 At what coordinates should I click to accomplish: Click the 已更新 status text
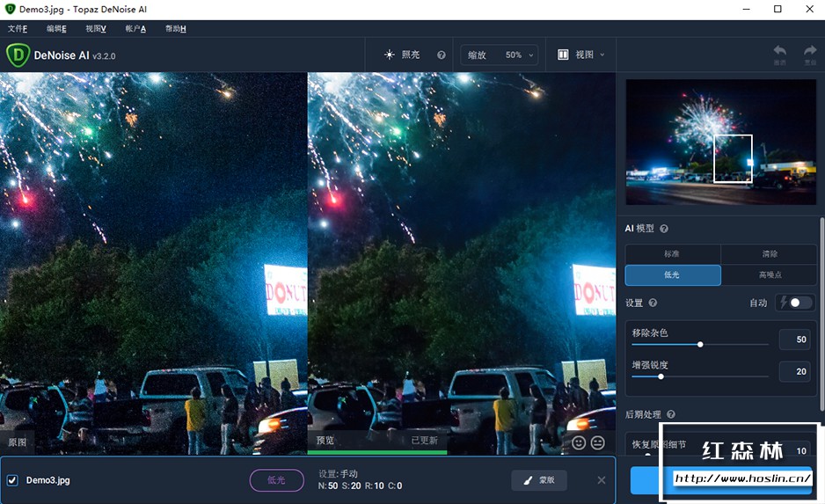click(x=425, y=441)
